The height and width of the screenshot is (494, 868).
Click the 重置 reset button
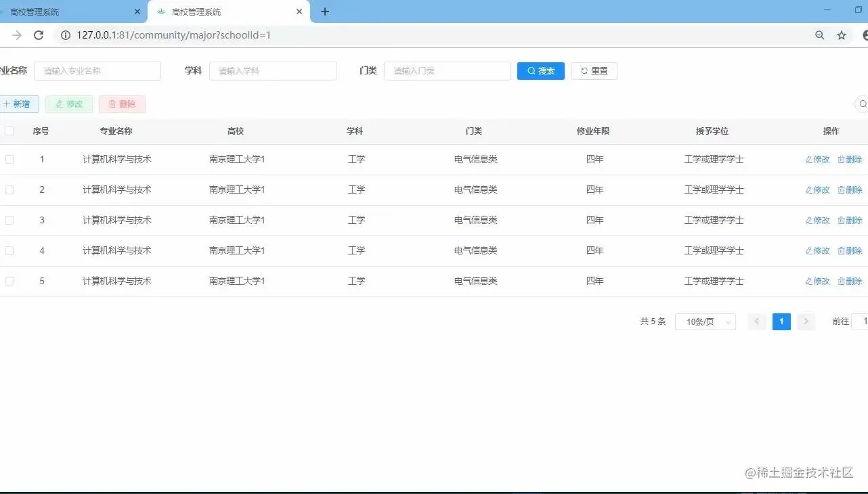[x=594, y=71]
